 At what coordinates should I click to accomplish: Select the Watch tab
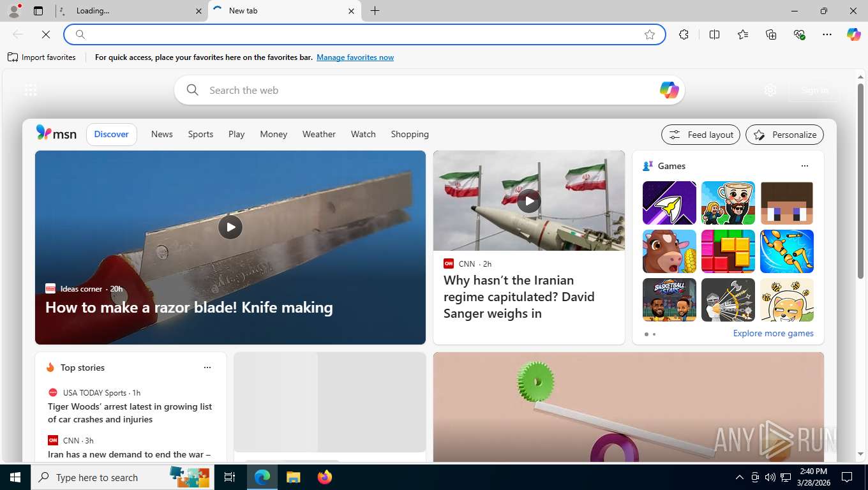click(363, 134)
